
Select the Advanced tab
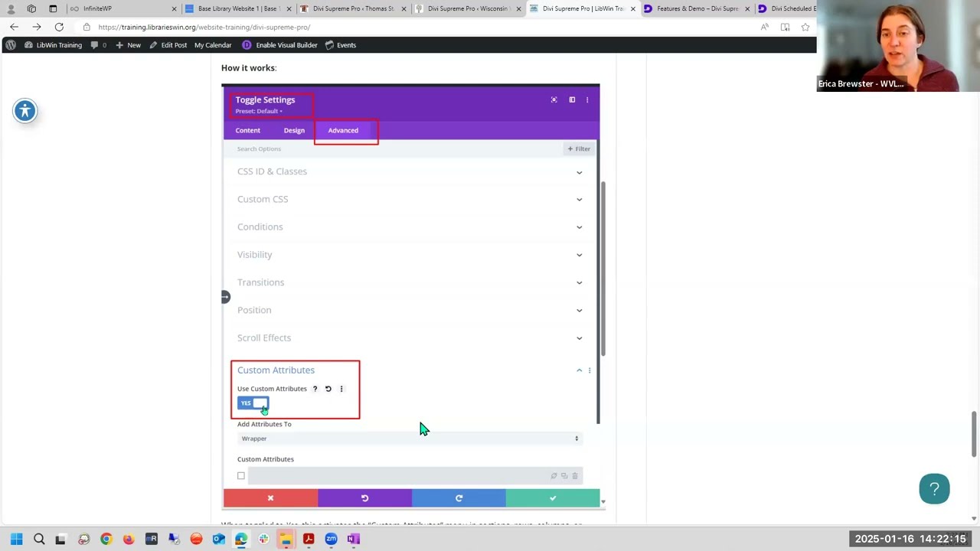(343, 130)
